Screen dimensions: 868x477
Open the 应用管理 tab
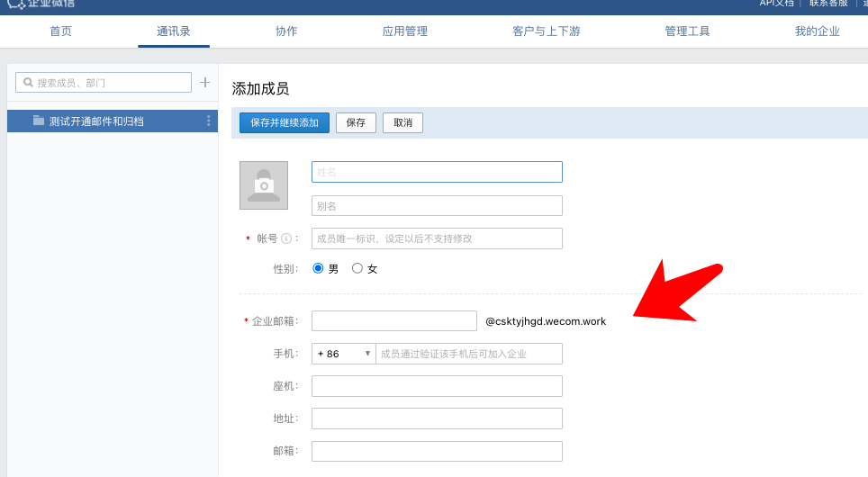[x=405, y=31]
